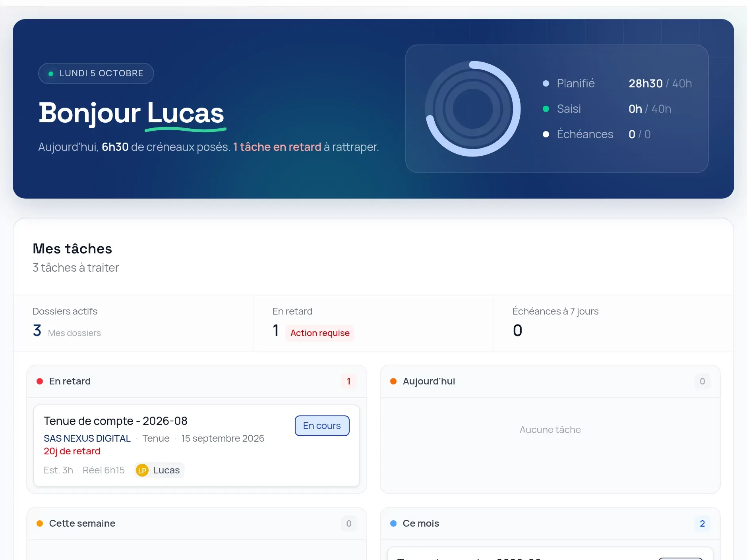The width and height of the screenshot is (747, 560).
Task: Click the LP avatar icon next to Lucas
Action: click(x=142, y=470)
